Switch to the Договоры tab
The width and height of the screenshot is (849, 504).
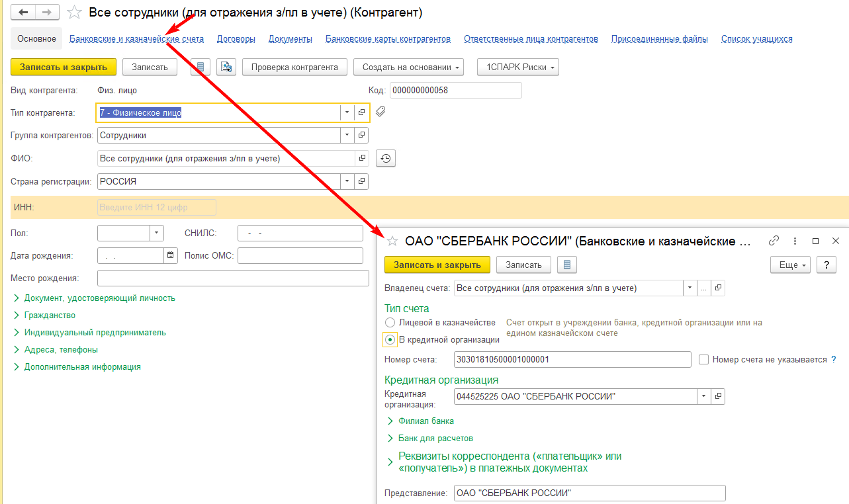pos(236,39)
